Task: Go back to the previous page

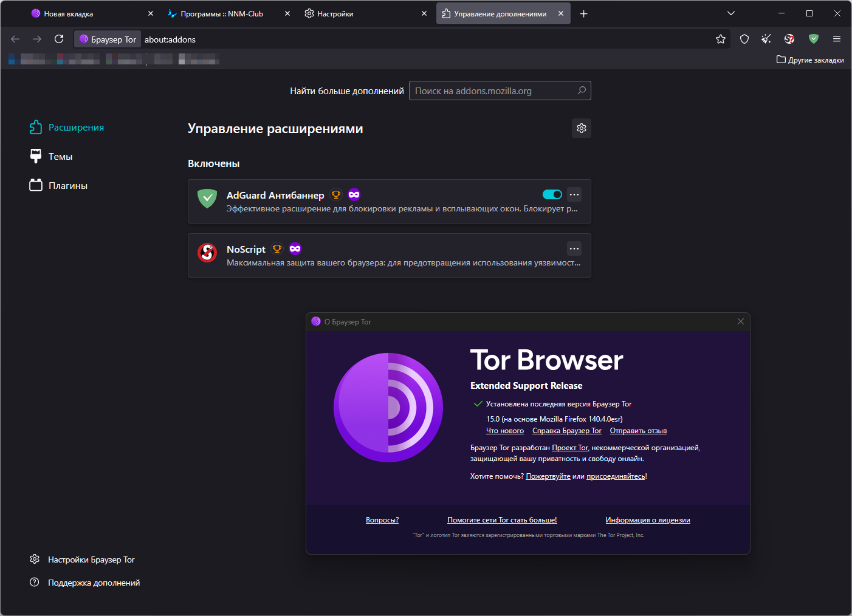Action: (x=15, y=39)
